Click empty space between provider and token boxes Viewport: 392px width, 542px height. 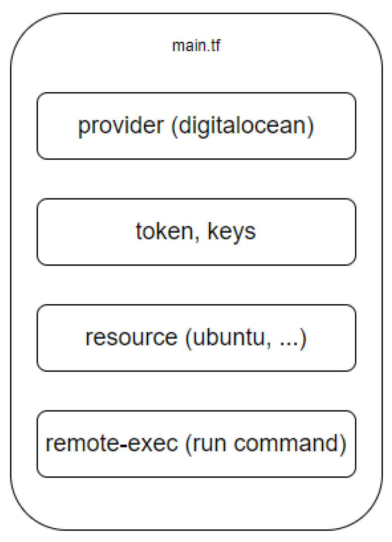196,179
